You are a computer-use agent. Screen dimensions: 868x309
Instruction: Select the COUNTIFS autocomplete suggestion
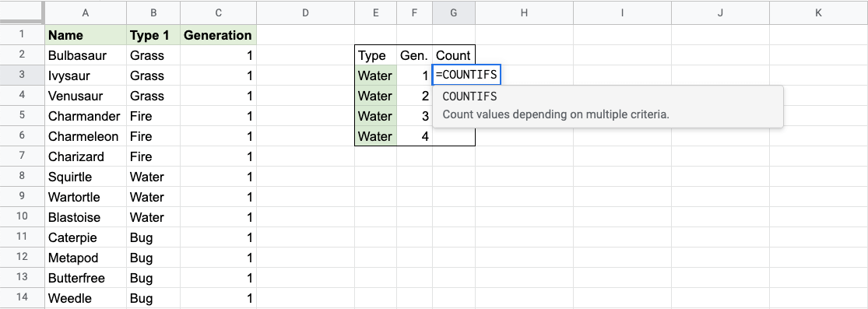(x=608, y=107)
